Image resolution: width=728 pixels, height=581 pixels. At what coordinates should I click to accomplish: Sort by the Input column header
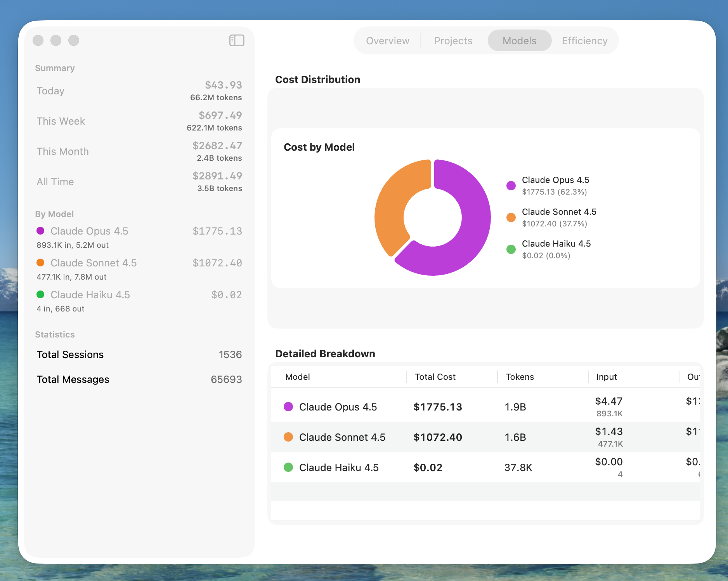point(606,377)
